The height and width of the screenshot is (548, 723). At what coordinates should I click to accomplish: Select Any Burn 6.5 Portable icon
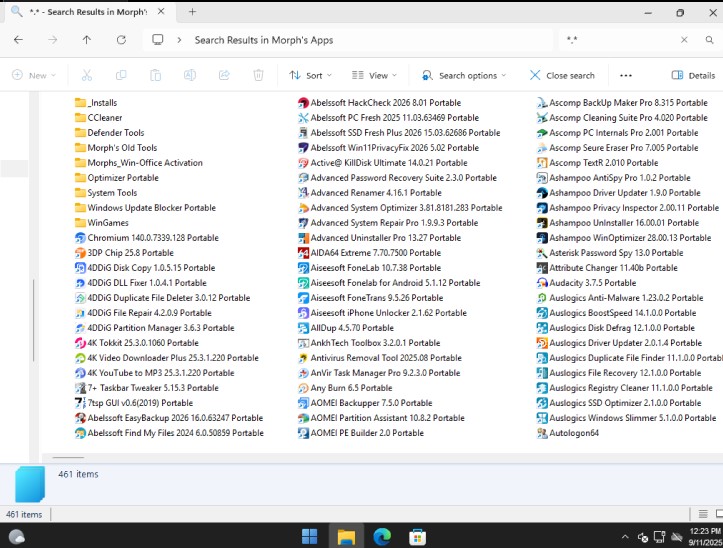[303, 388]
